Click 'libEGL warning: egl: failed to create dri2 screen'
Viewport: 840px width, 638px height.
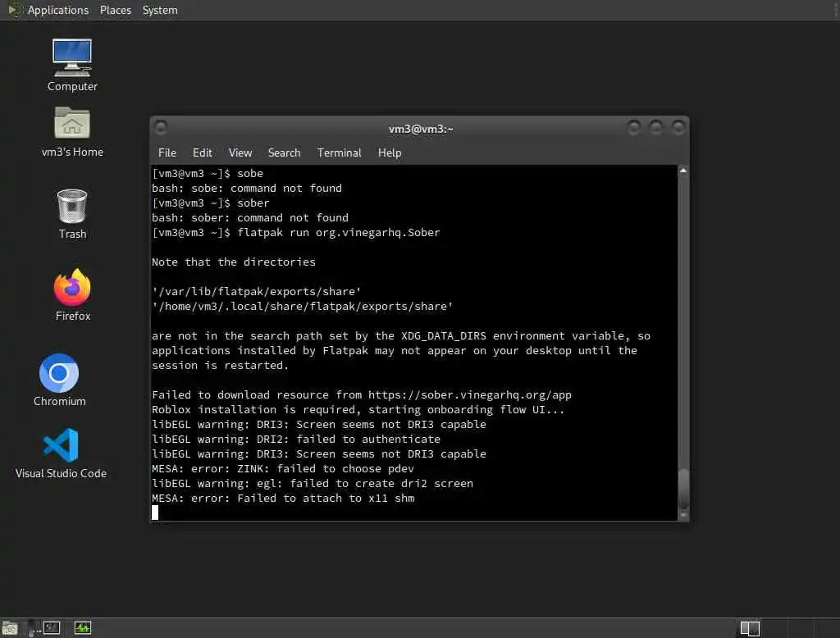(x=313, y=483)
